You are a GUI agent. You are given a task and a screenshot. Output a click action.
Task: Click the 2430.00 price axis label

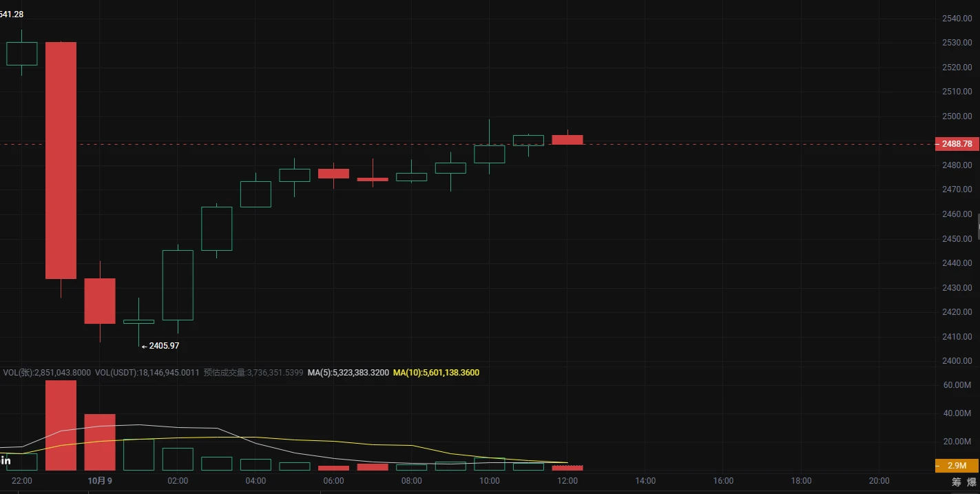pos(957,287)
